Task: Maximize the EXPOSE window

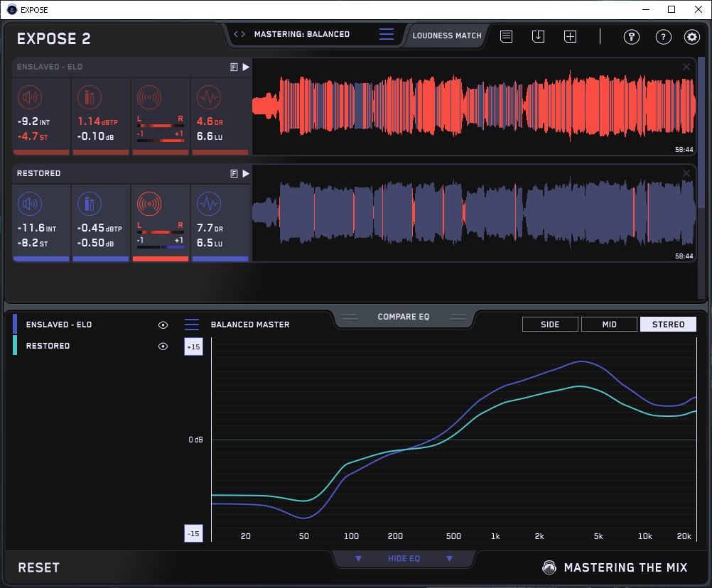Action: coord(671,9)
